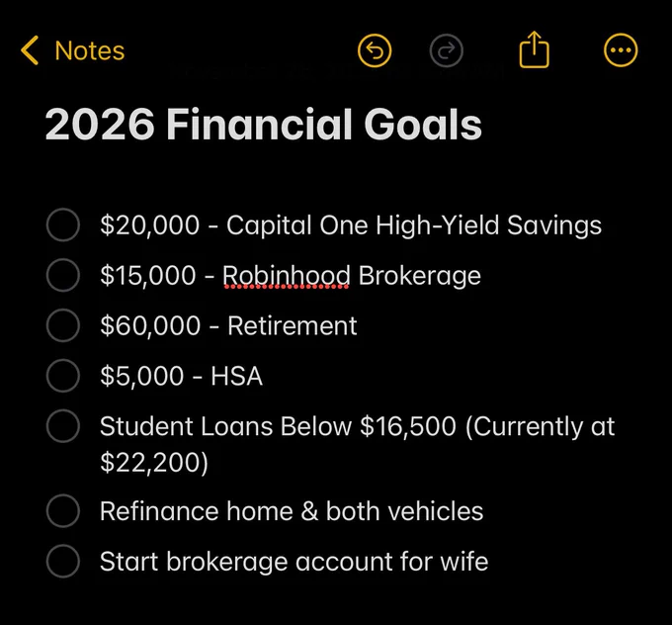Screen dimensions: 672x625
Task: Open the more options ellipsis menu
Action: tap(621, 50)
